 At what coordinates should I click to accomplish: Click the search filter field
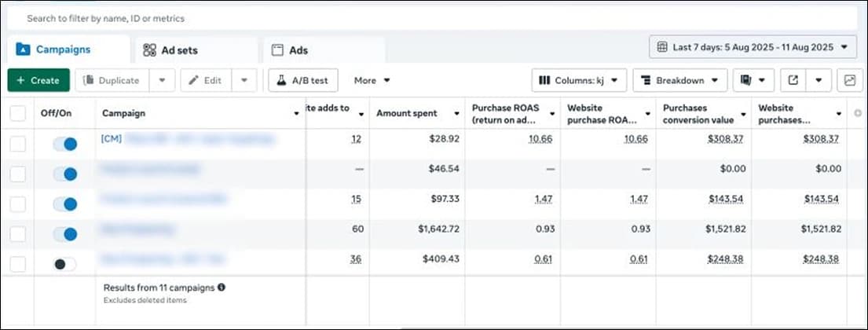point(432,18)
